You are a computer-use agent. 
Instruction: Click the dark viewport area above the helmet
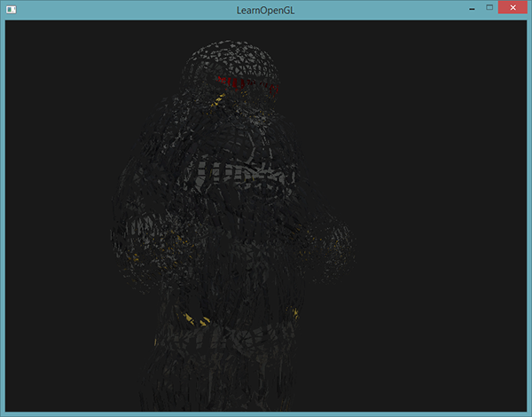pos(232,29)
